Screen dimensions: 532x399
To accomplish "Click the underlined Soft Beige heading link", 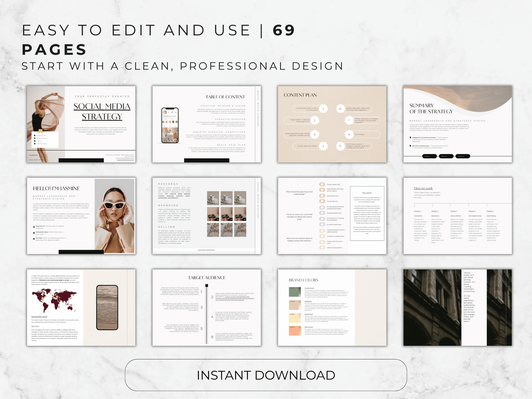I will (308, 301).
